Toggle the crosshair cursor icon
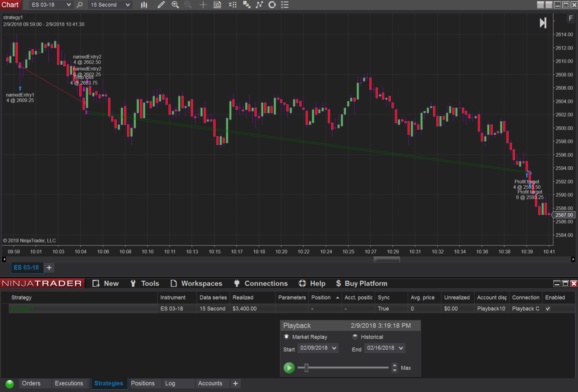This screenshot has width=578, height=392. pos(203,5)
